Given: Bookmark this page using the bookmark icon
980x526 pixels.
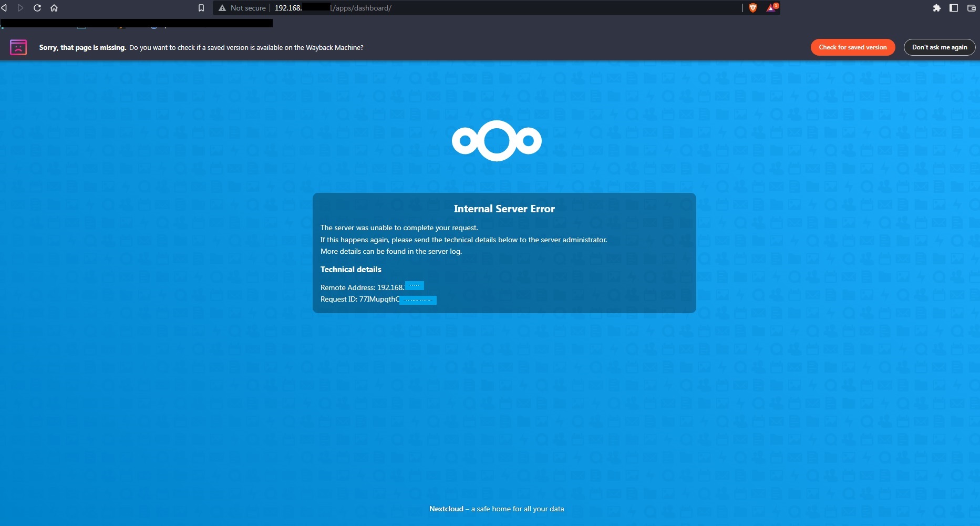Looking at the screenshot, I should point(201,8).
